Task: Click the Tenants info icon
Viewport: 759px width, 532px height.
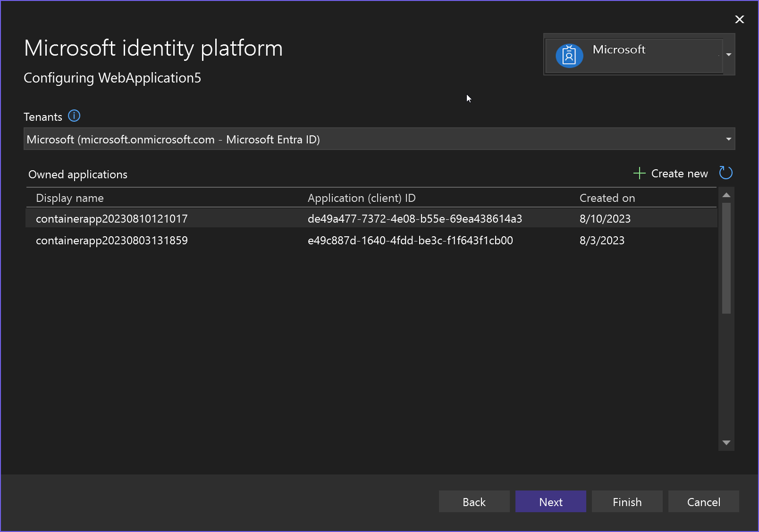Action: (74, 116)
